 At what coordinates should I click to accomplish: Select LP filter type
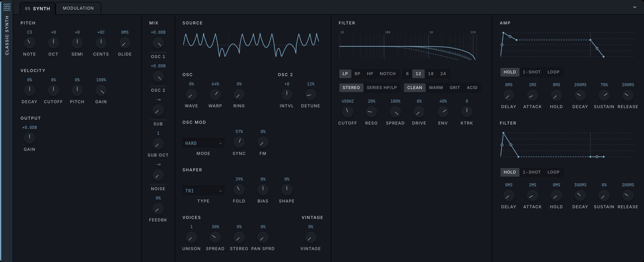pos(345,74)
